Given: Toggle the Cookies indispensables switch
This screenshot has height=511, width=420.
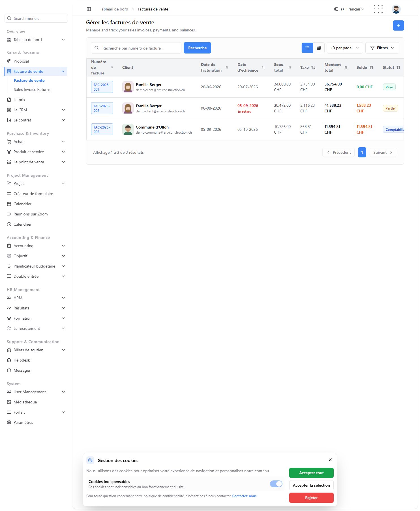Looking at the screenshot, I should click(276, 484).
